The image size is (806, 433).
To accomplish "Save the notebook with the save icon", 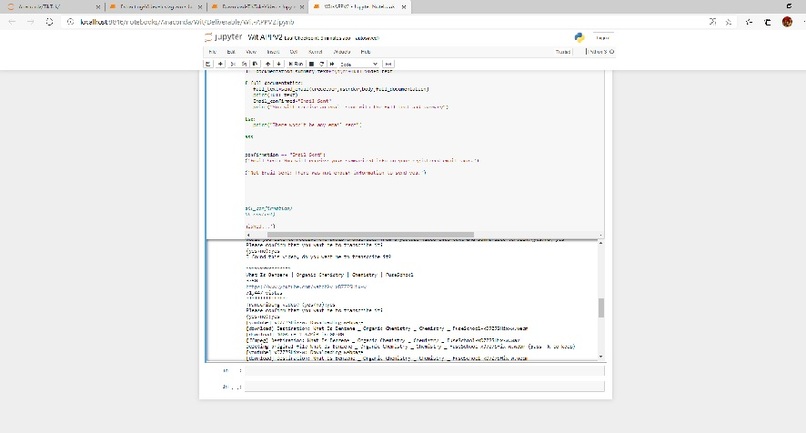I will coord(208,64).
